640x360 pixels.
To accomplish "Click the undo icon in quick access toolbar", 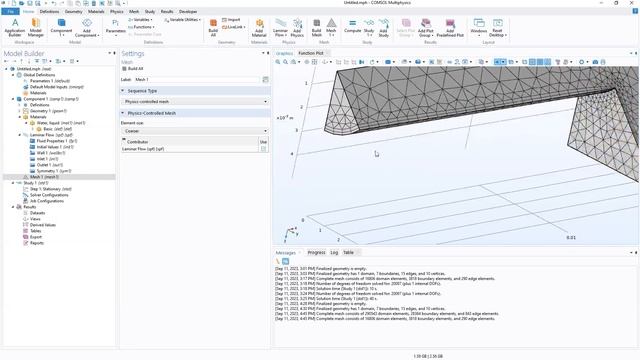I will pos(53,3).
